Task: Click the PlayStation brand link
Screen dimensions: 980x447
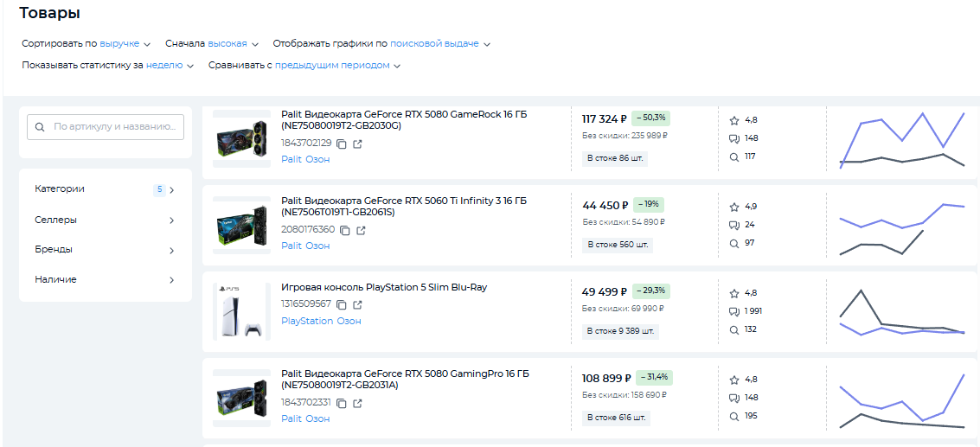Action: pos(306,321)
